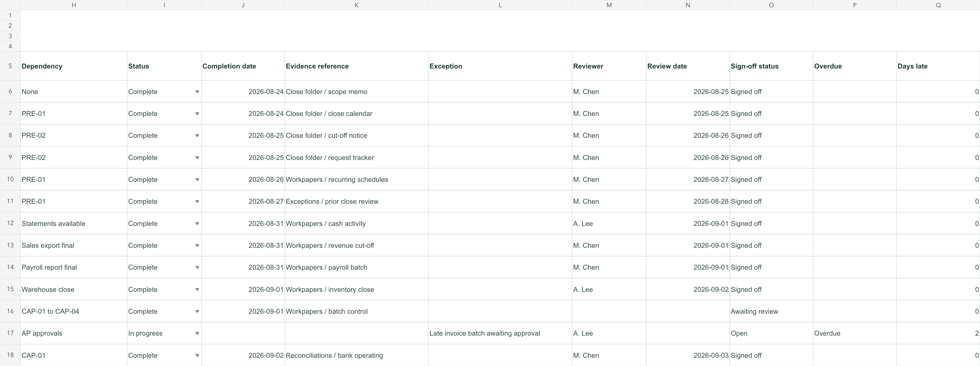Click the Evidence reference header cell
Screen dimensions: 980x366
point(356,66)
